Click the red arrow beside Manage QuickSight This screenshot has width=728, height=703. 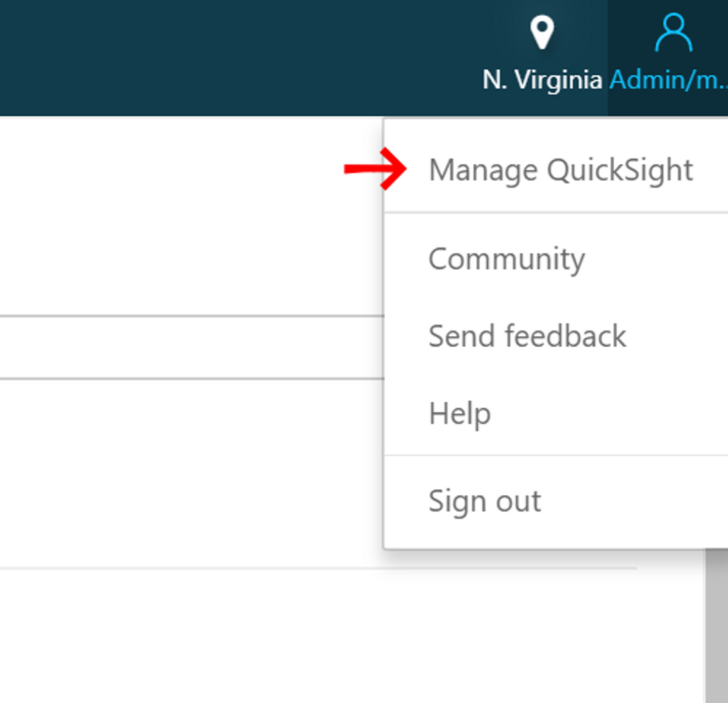point(375,169)
